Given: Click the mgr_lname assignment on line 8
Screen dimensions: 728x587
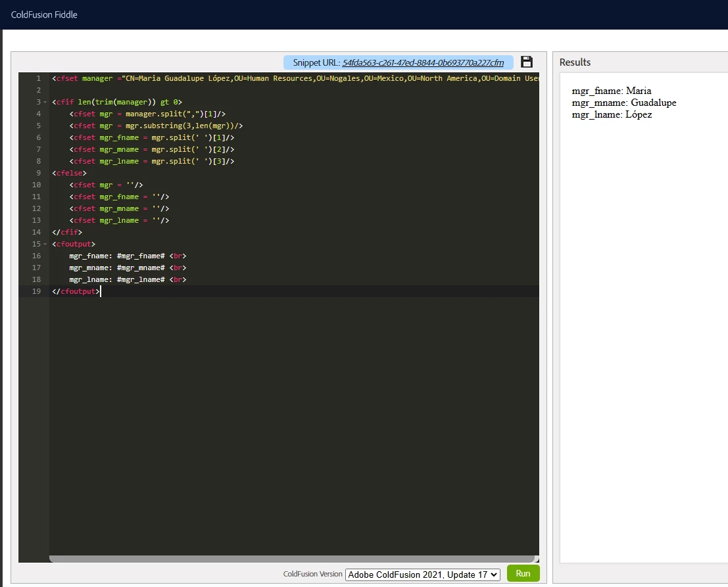Looking at the screenshot, I should tap(152, 161).
